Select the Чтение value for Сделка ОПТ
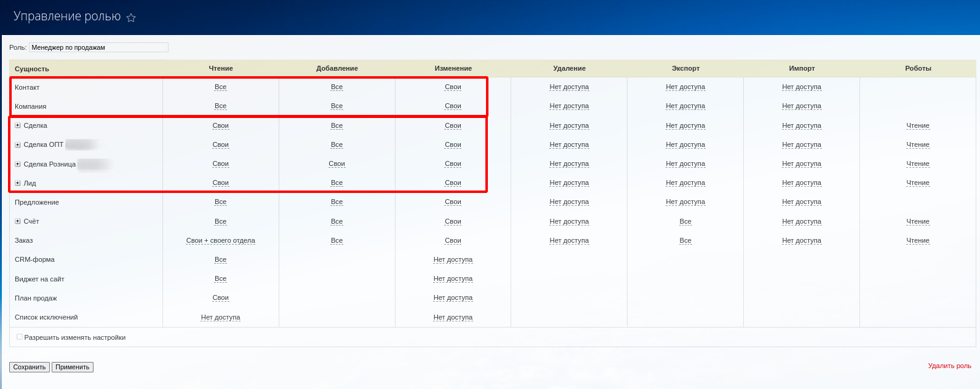 [221, 145]
